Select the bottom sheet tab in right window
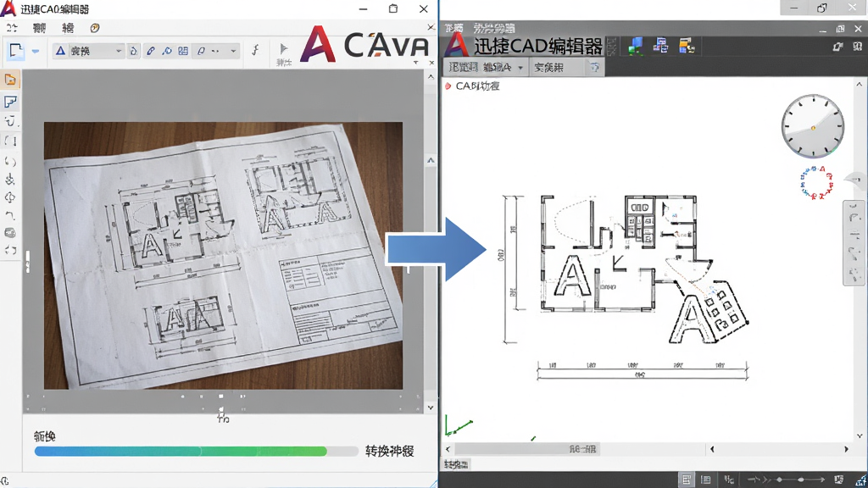Image resolution: width=868 pixels, height=488 pixels. point(457,465)
